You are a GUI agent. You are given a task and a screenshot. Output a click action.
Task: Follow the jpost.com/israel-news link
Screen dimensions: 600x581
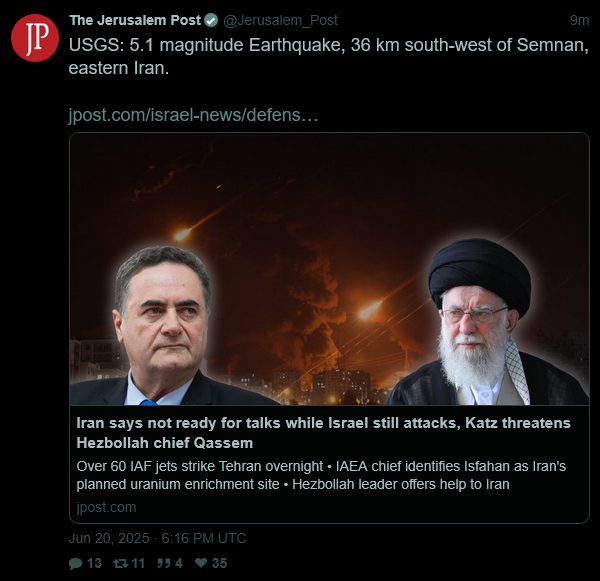(193, 115)
